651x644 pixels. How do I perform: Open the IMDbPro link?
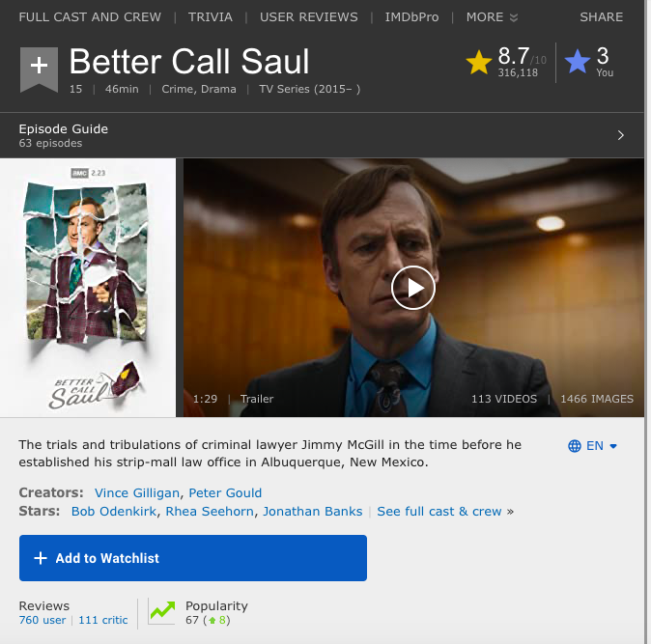coord(411,17)
